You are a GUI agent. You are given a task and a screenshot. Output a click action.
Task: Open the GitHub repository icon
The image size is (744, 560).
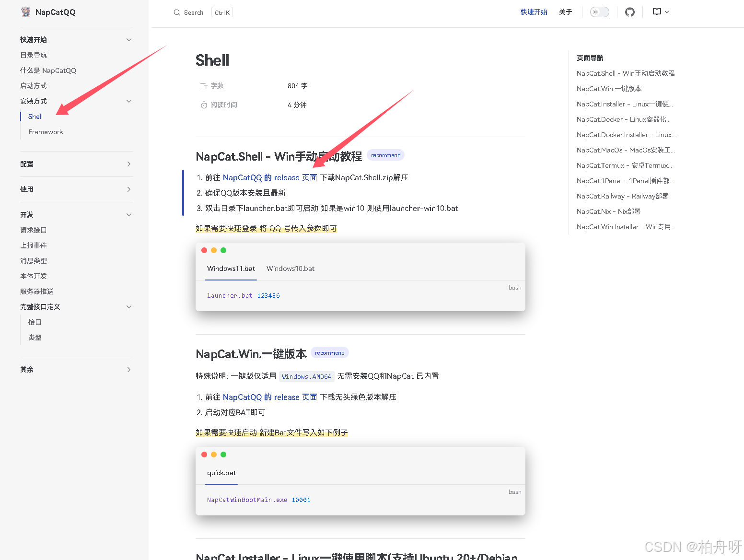point(630,12)
